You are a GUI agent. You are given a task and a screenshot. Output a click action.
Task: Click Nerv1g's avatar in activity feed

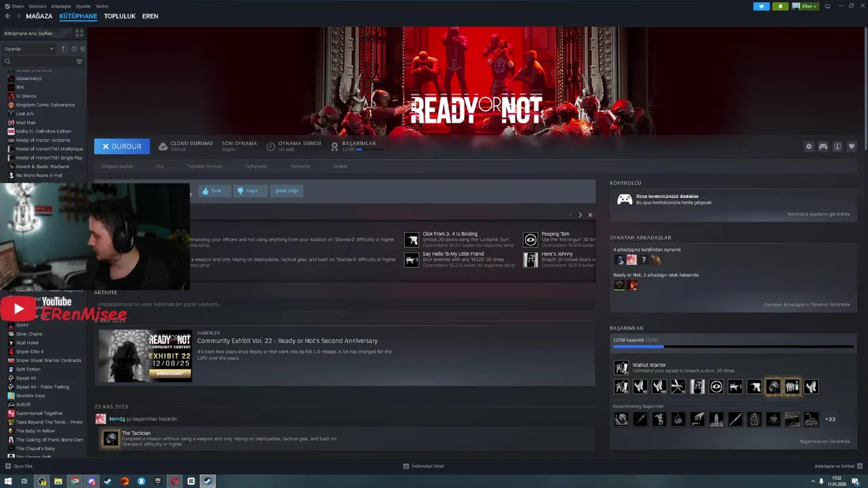point(100,419)
